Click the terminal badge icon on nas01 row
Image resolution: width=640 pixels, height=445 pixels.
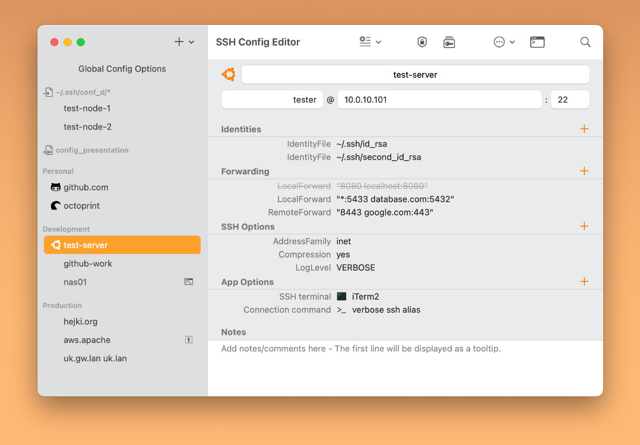click(189, 282)
